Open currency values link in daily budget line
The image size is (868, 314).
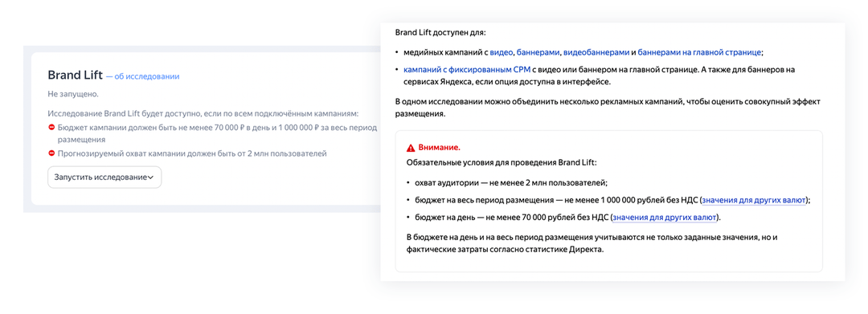click(x=665, y=218)
